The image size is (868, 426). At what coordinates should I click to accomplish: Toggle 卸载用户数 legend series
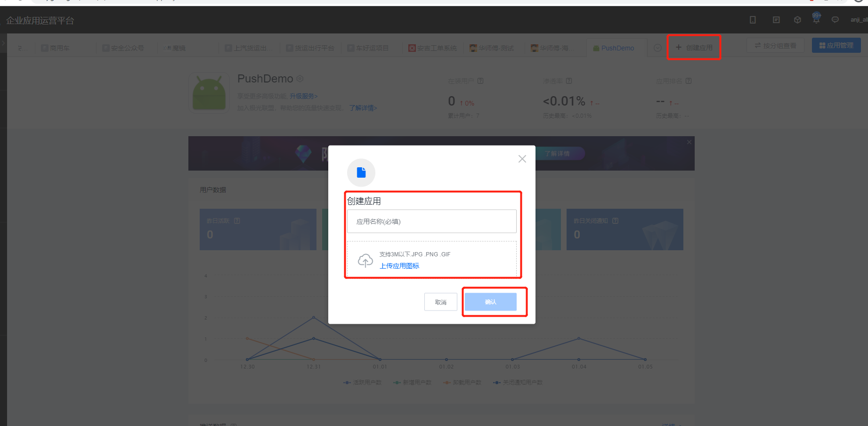[462, 383]
